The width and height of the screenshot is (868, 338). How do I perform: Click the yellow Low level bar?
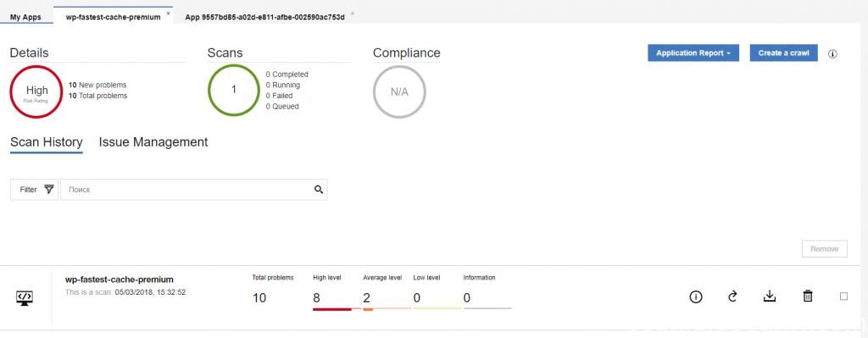coord(437,308)
